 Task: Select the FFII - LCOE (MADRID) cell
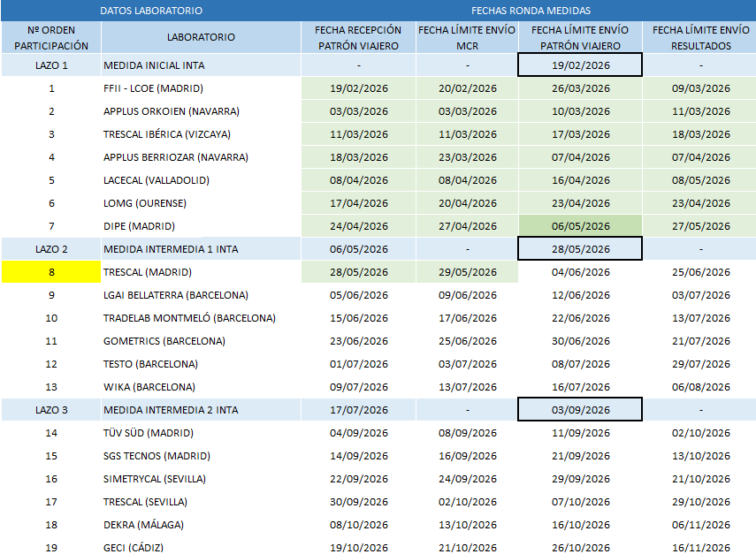point(201,88)
